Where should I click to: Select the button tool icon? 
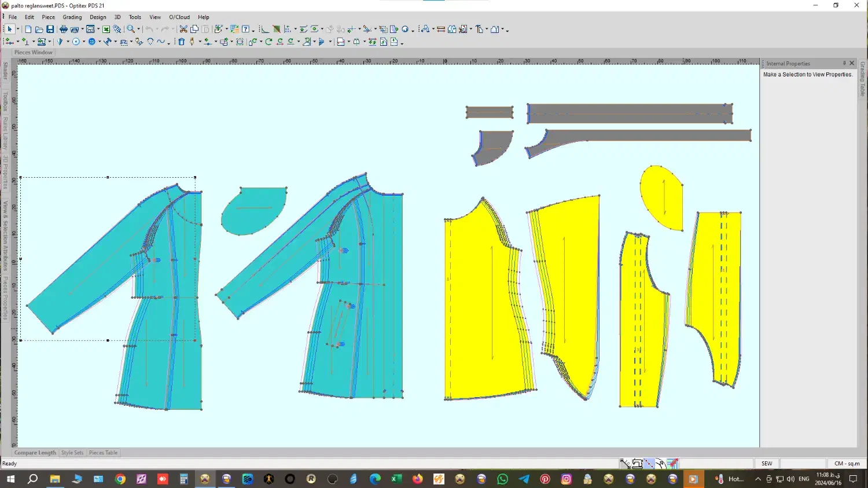(x=91, y=42)
